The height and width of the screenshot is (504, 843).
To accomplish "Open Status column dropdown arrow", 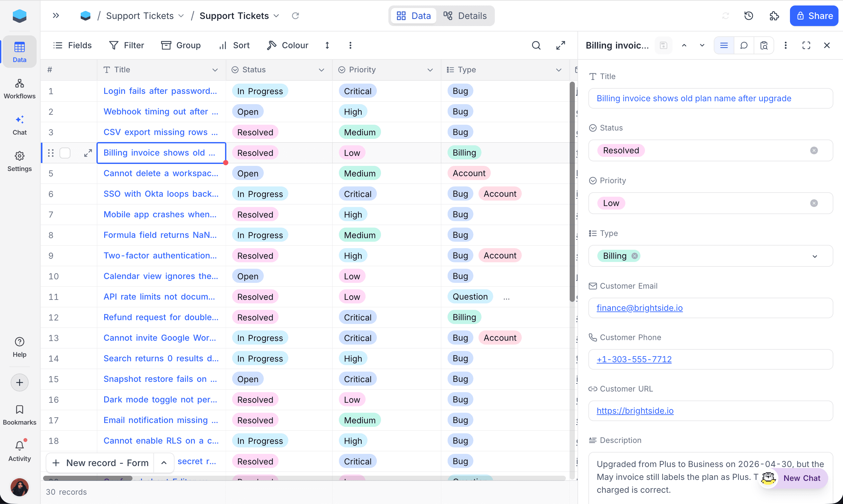I will tap(321, 70).
